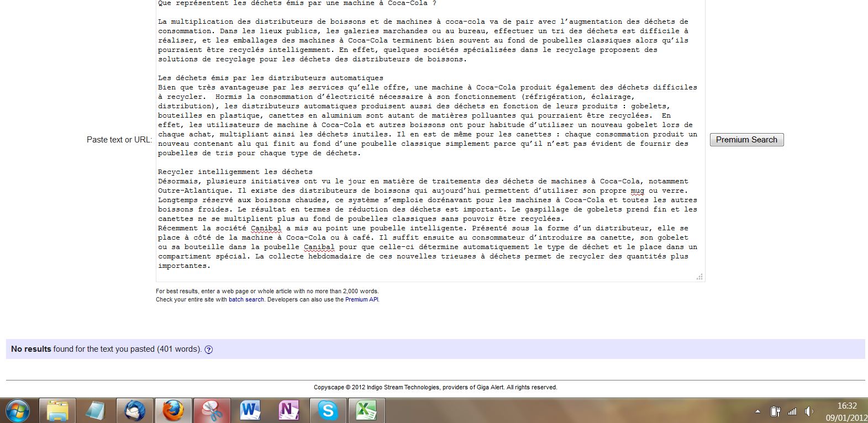This screenshot has width=868, height=423.
Task: Open Microsoft Word from taskbar
Action: [x=250, y=411]
